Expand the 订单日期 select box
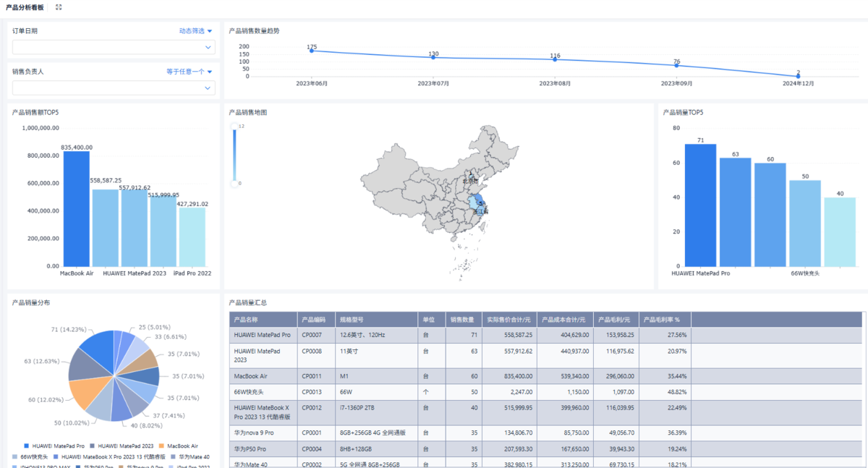This screenshot has height=468, width=868. (114, 47)
